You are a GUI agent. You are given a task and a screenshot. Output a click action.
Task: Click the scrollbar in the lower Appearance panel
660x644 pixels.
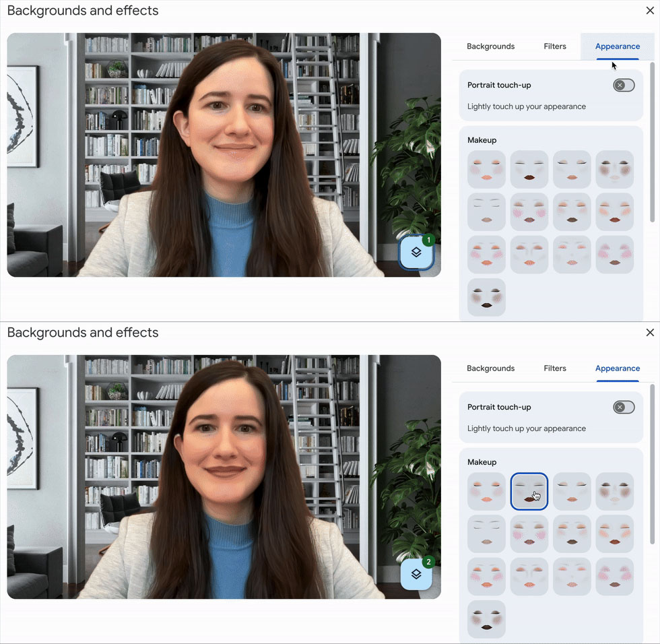pyautogui.click(x=651, y=463)
